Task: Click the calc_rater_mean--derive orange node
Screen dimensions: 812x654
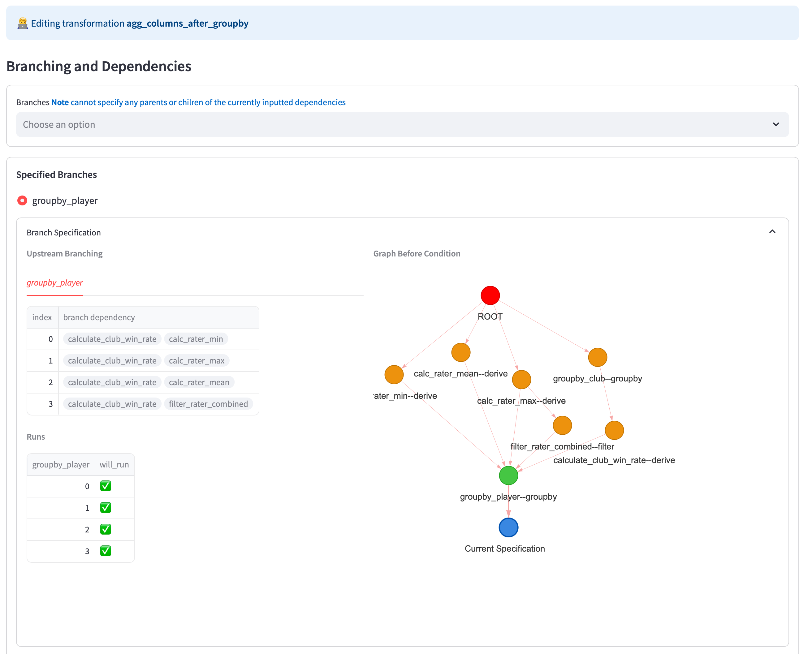Action: [x=460, y=353]
